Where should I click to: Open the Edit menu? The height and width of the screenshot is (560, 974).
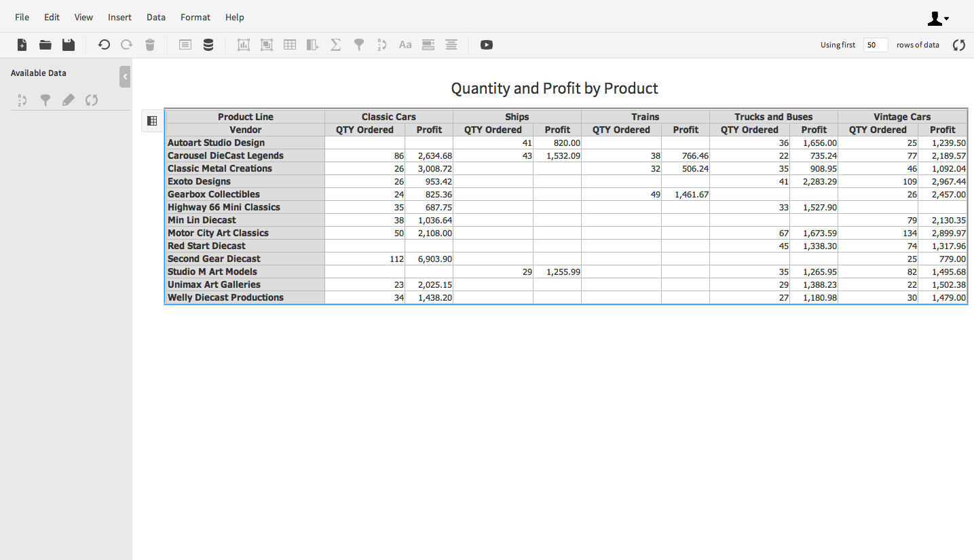pyautogui.click(x=52, y=17)
